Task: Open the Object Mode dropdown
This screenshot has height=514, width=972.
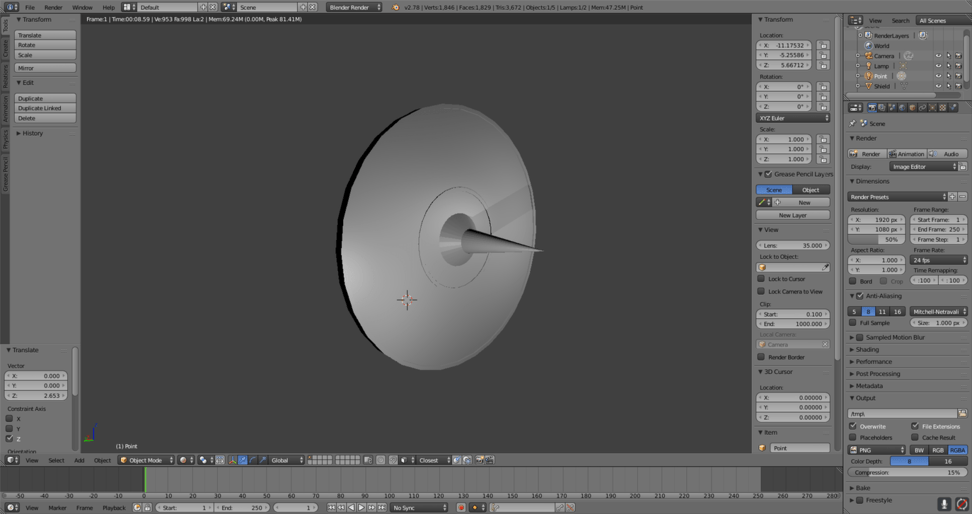Action: [146, 460]
